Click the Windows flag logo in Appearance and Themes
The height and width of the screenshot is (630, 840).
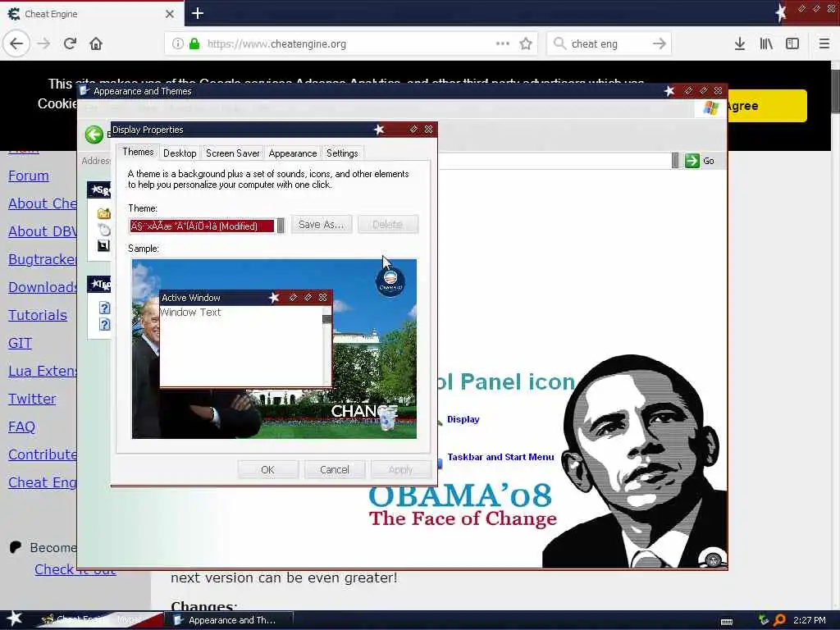[711, 107]
